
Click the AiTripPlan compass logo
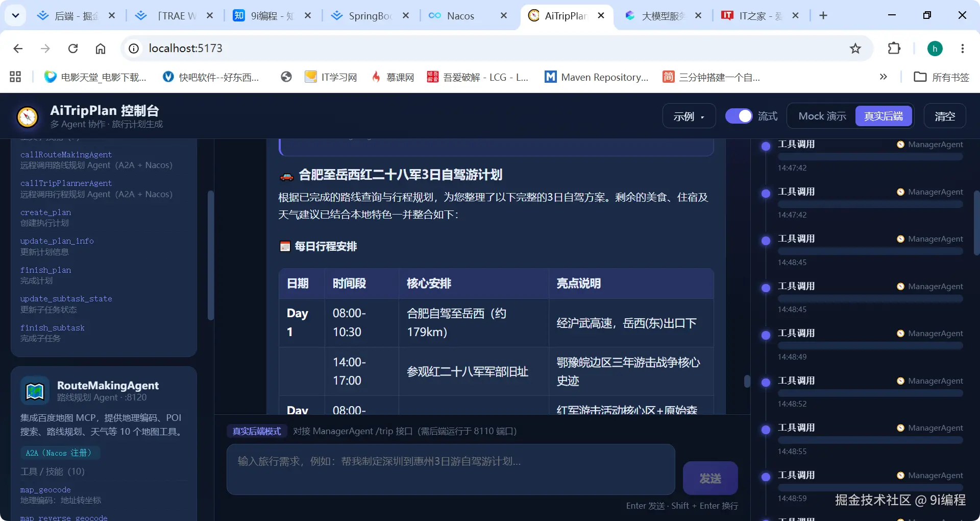coord(28,117)
